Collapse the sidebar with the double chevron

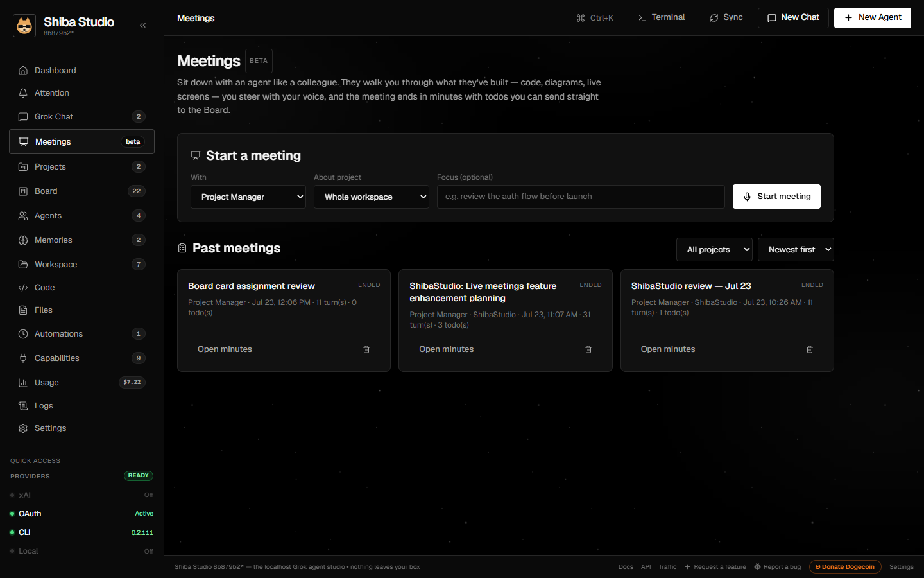142,26
